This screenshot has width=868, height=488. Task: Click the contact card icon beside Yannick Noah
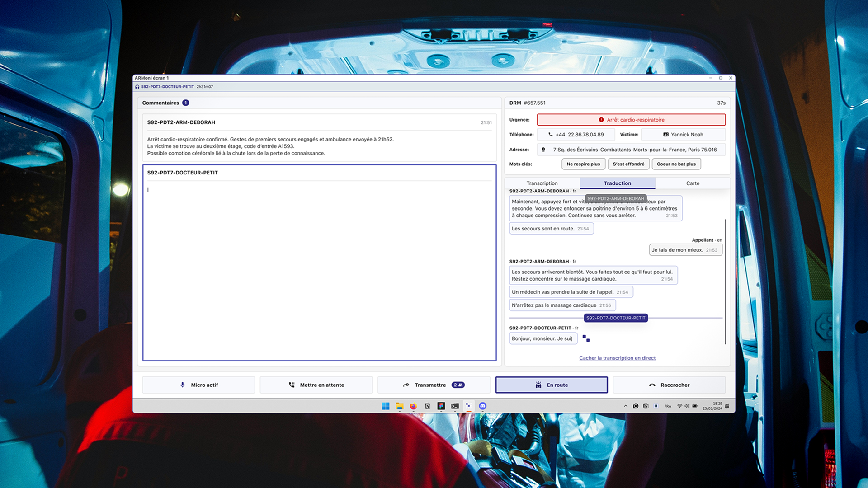coord(666,135)
